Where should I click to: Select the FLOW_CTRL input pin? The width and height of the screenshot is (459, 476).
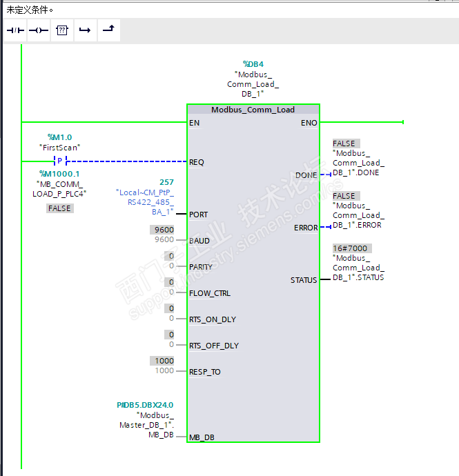pyautogui.click(x=210, y=293)
